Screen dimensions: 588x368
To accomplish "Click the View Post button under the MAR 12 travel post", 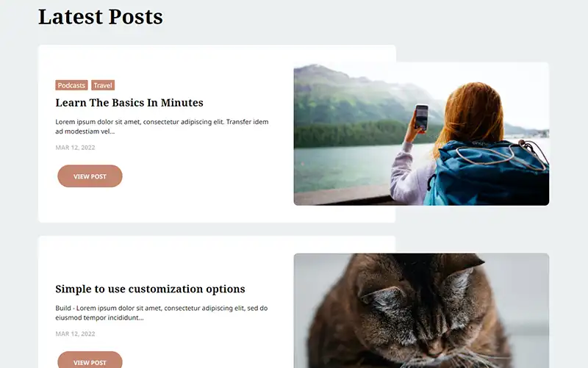I will 90,176.
